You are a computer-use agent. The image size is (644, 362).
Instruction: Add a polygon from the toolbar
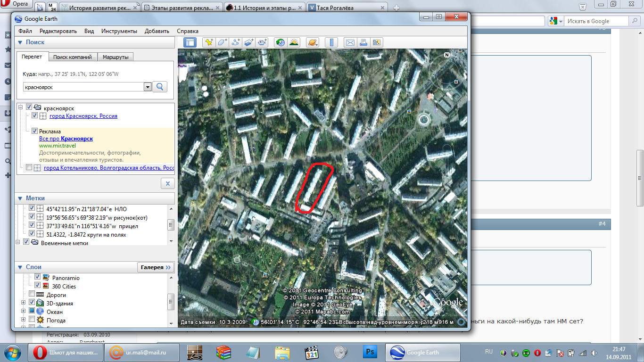[223, 42]
